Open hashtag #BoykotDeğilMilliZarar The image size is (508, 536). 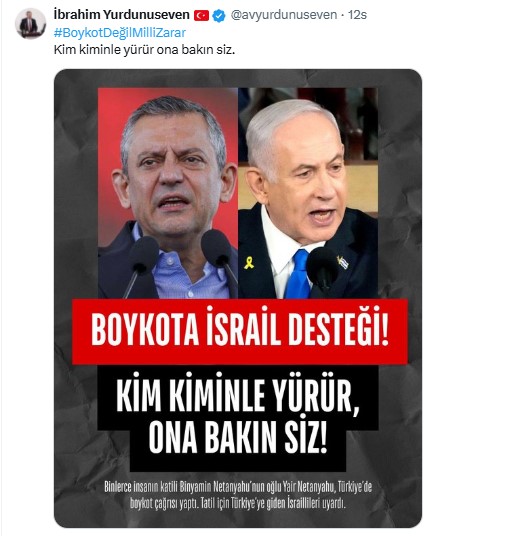(120, 33)
